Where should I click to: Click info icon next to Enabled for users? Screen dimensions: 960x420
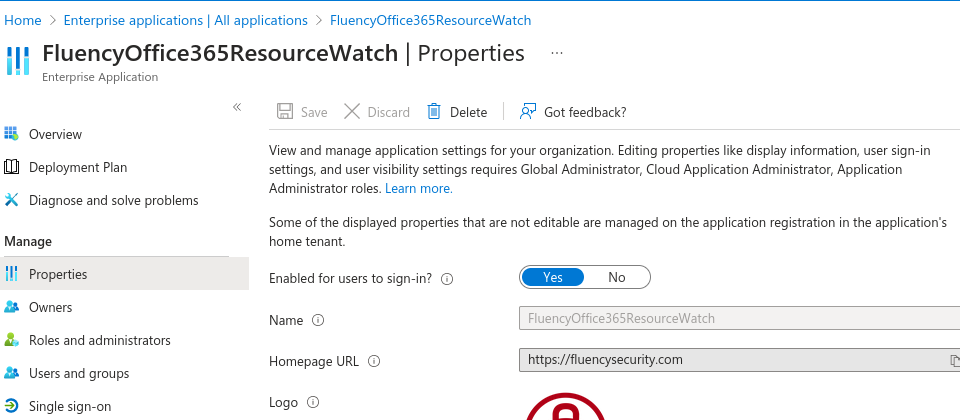tap(448, 279)
